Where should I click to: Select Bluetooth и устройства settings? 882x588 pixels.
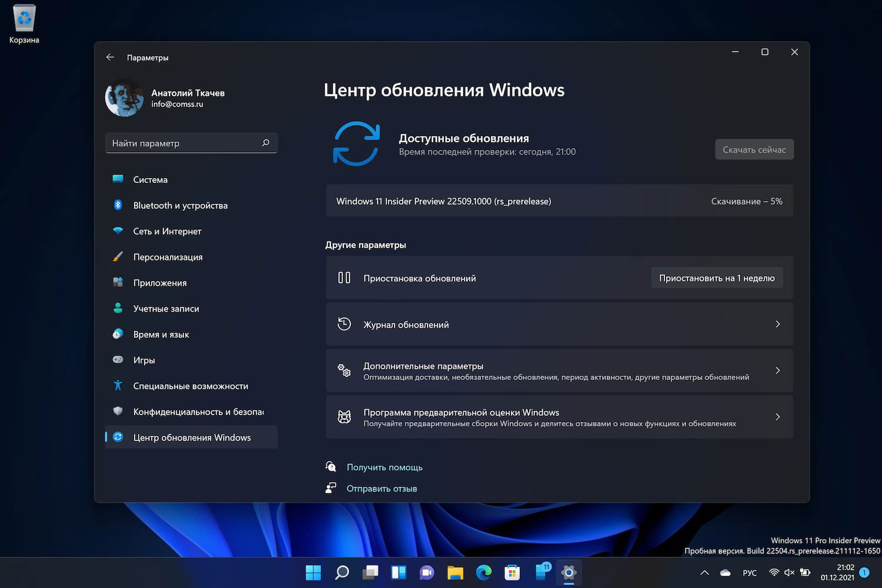pos(180,205)
